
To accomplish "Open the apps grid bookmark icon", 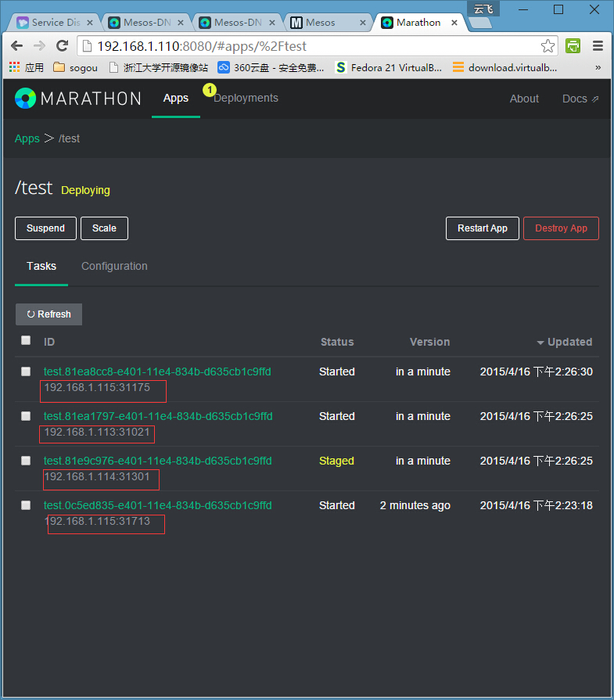I will (x=14, y=67).
